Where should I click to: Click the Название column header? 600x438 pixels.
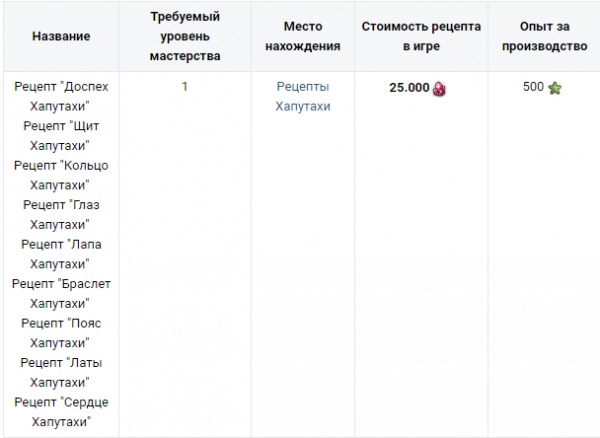click(61, 37)
